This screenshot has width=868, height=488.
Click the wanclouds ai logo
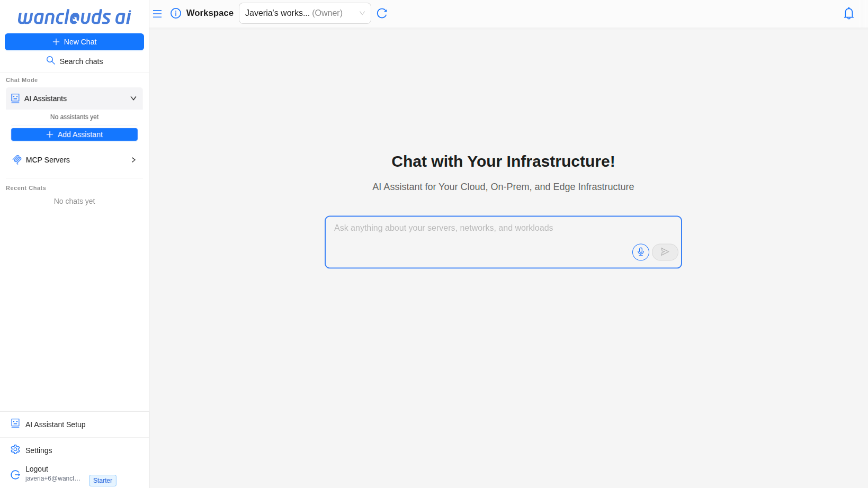tap(74, 17)
